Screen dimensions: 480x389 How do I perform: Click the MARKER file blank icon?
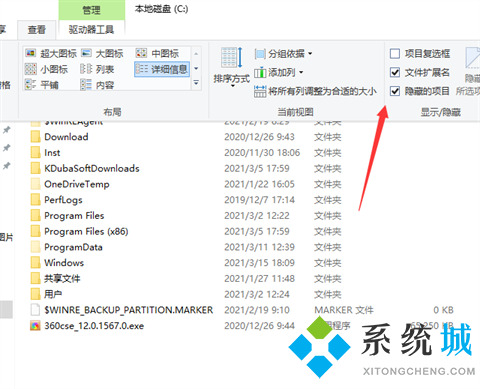pos(35,310)
